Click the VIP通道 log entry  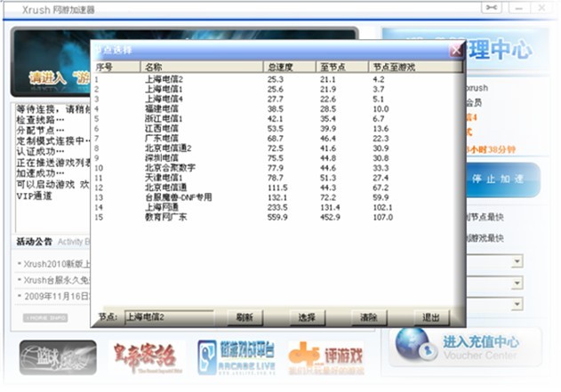pos(34,196)
